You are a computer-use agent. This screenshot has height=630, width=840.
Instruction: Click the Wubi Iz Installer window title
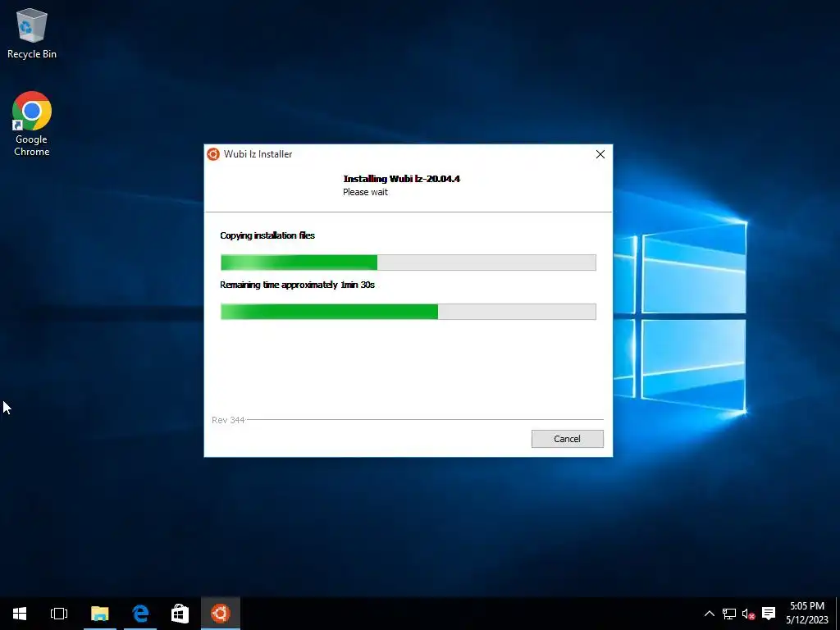pos(258,154)
